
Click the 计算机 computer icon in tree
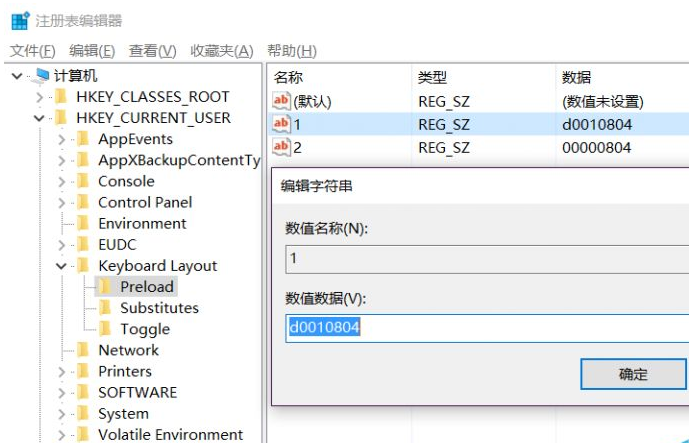(41, 76)
